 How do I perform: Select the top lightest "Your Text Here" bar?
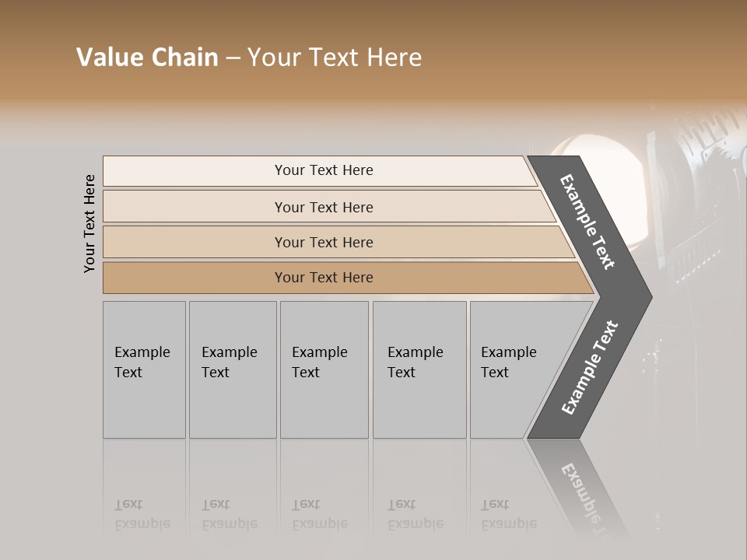click(324, 170)
